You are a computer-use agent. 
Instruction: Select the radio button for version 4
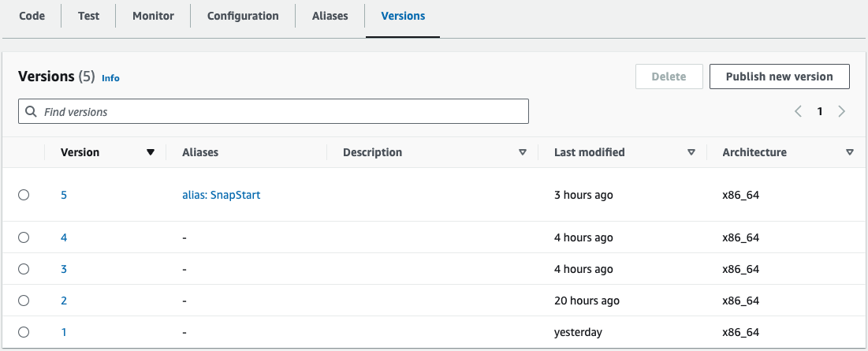tap(24, 237)
